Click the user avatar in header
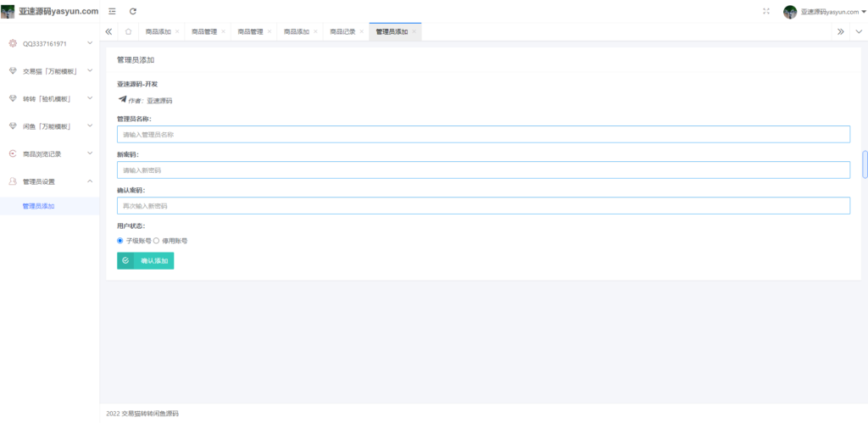Viewport: 868px width, 423px height. pyautogui.click(x=790, y=12)
